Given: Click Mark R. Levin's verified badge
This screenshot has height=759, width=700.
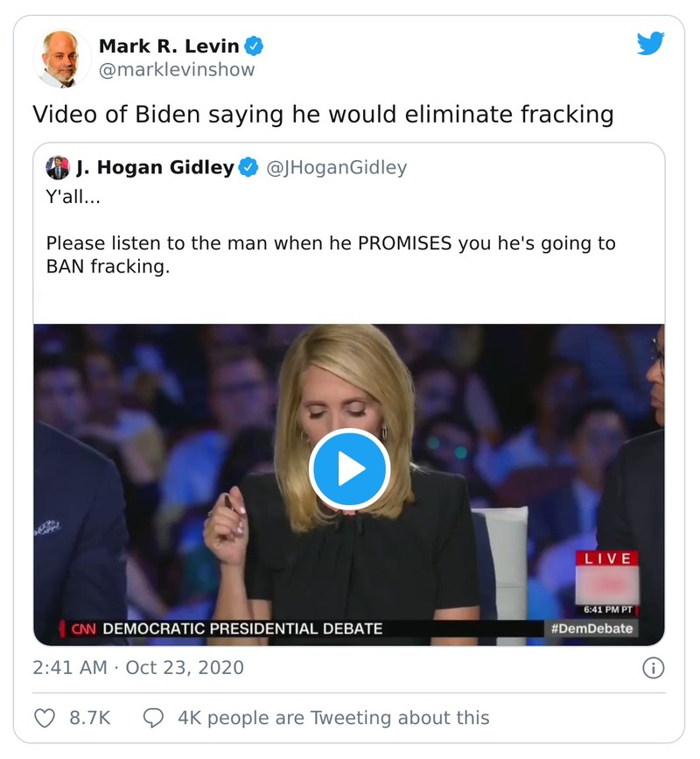Looking at the screenshot, I should click(x=254, y=46).
